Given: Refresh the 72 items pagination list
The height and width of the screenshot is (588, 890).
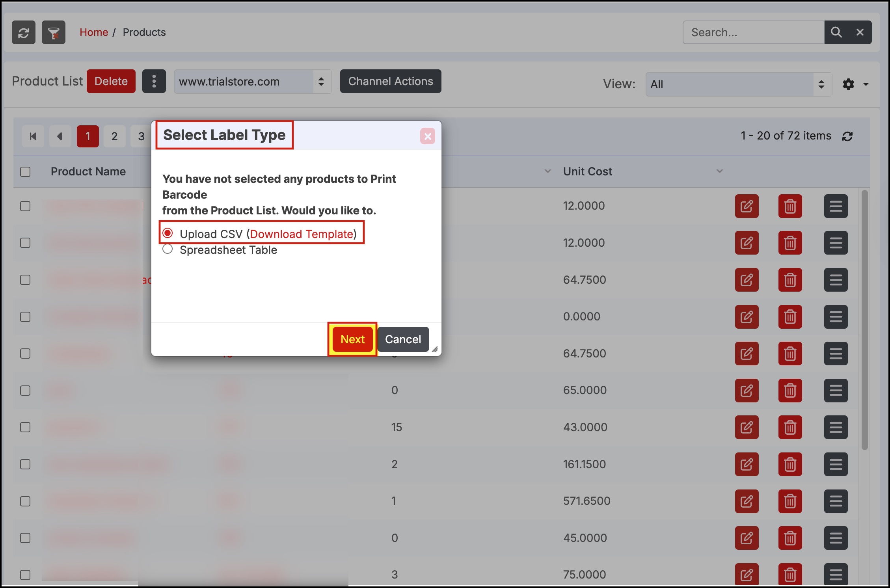Looking at the screenshot, I should coord(847,136).
